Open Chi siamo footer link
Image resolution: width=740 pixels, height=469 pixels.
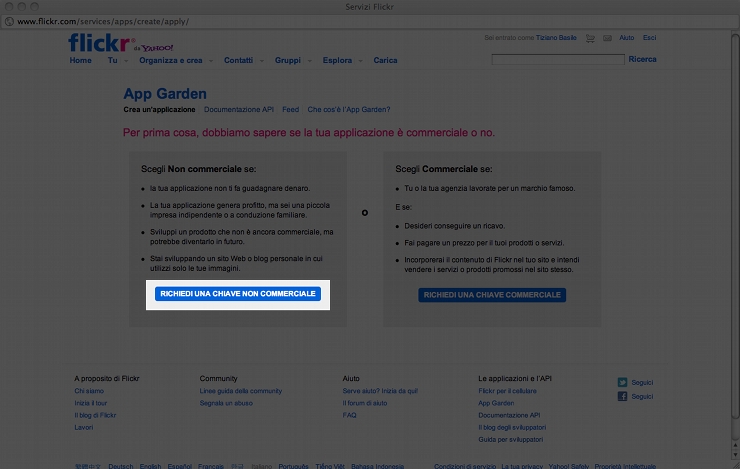coord(89,391)
